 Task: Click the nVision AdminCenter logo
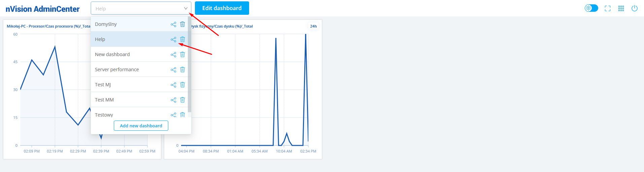click(42, 9)
